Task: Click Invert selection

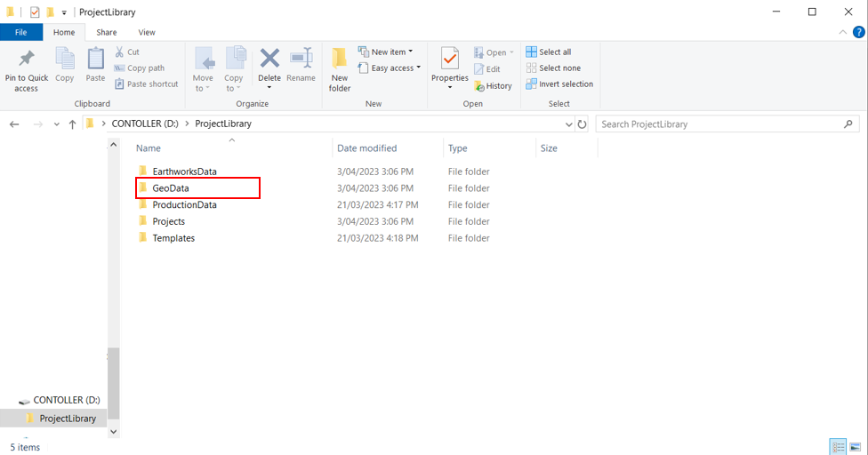Action: click(559, 84)
